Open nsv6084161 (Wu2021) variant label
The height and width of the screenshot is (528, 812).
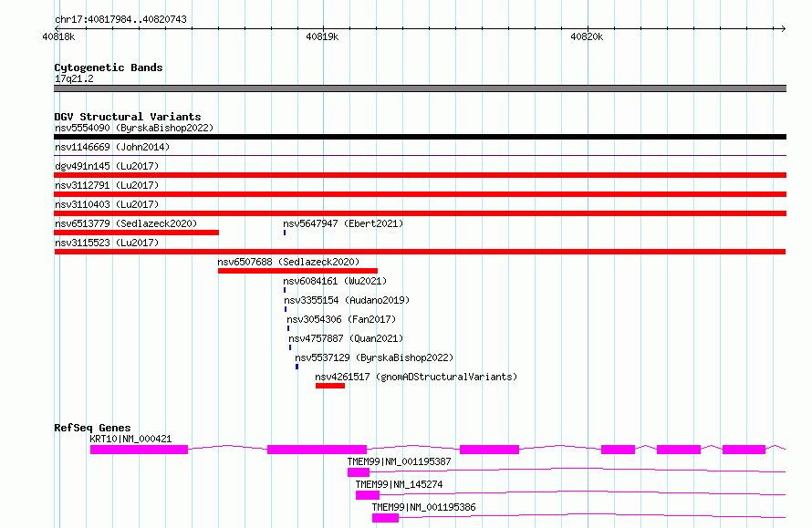[x=335, y=281]
